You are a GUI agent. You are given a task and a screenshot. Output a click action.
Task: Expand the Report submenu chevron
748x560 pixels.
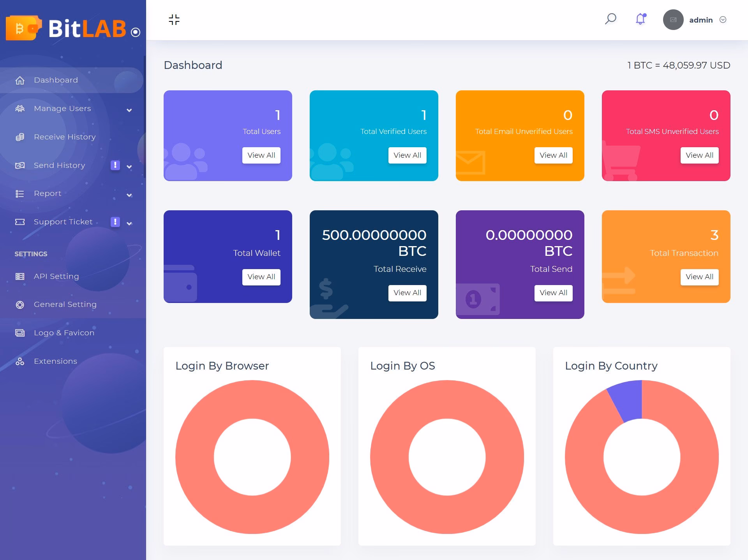pos(129,195)
